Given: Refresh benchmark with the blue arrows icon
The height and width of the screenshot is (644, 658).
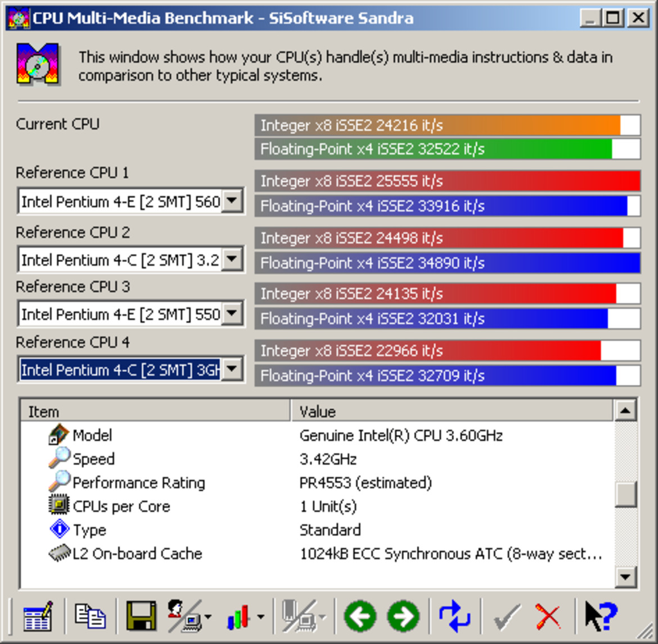Looking at the screenshot, I should 455,616.
